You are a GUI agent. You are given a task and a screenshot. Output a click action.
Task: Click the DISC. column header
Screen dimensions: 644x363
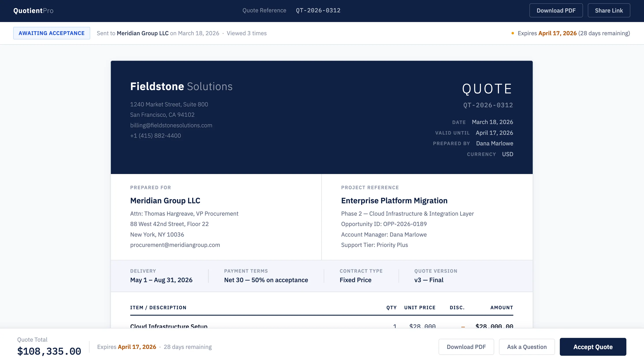[x=457, y=308]
